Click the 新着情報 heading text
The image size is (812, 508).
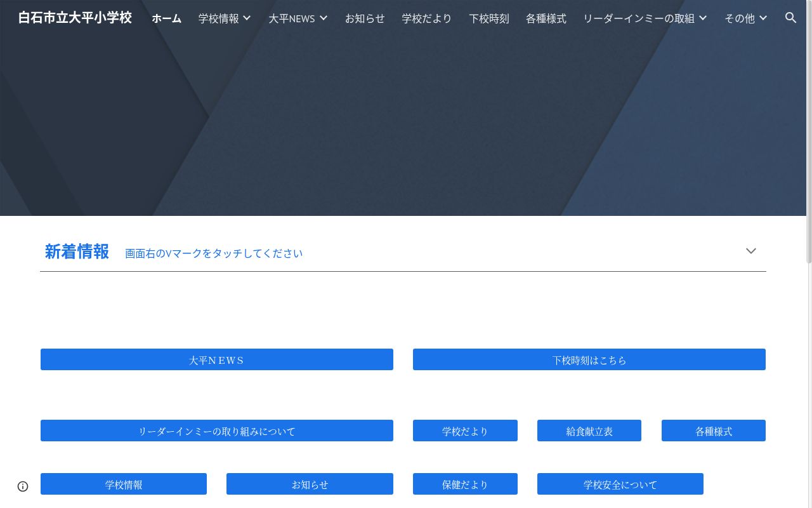coord(77,251)
